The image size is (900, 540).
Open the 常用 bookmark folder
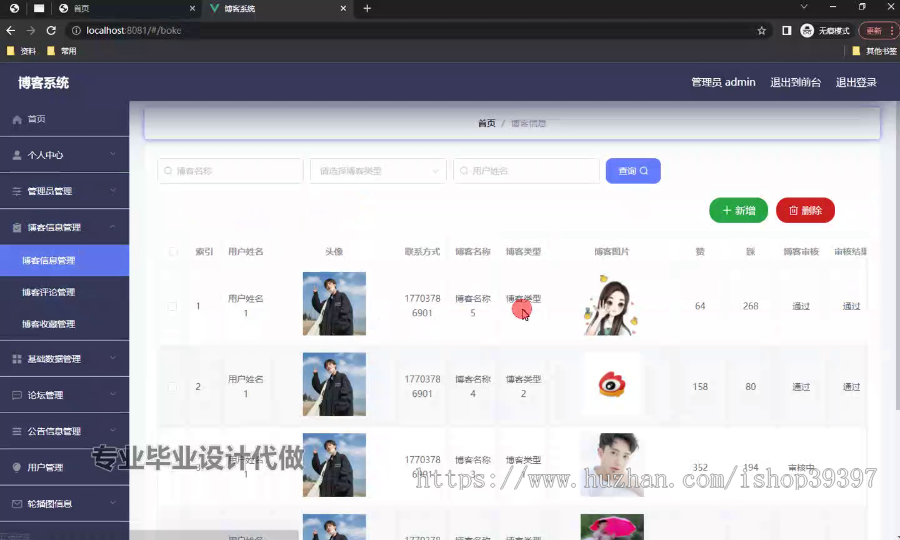61,51
